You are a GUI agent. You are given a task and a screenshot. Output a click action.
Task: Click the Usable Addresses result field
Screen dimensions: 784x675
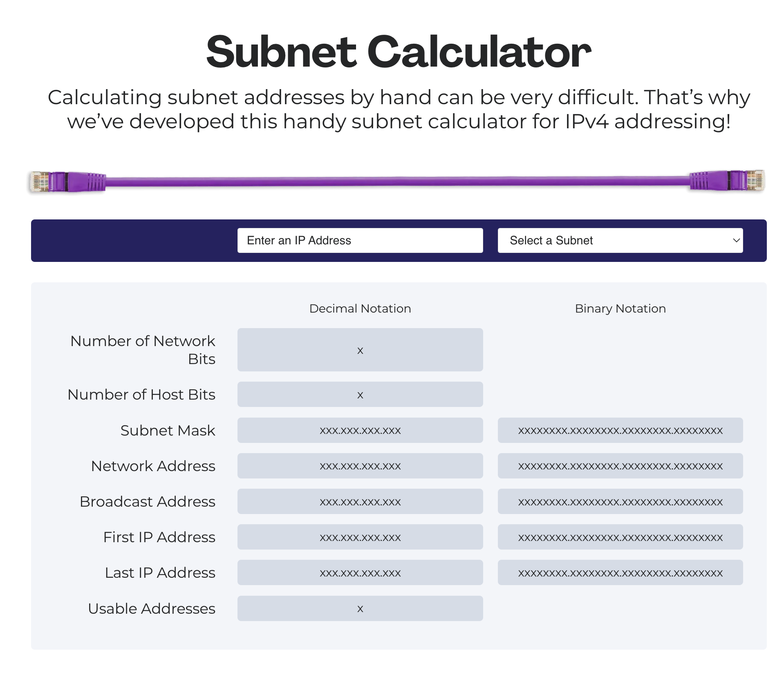tap(360, 608)
